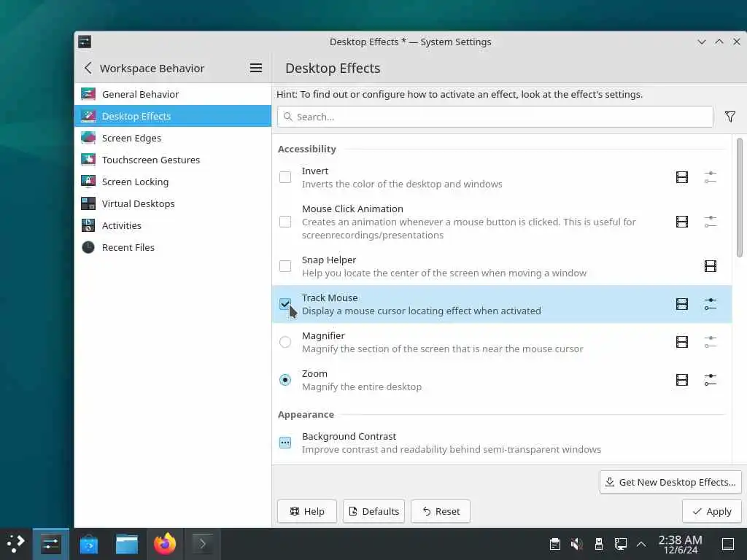Uncheck the Track Mouse effect
This screenshot has width=747, height=560.
[285, 304]
